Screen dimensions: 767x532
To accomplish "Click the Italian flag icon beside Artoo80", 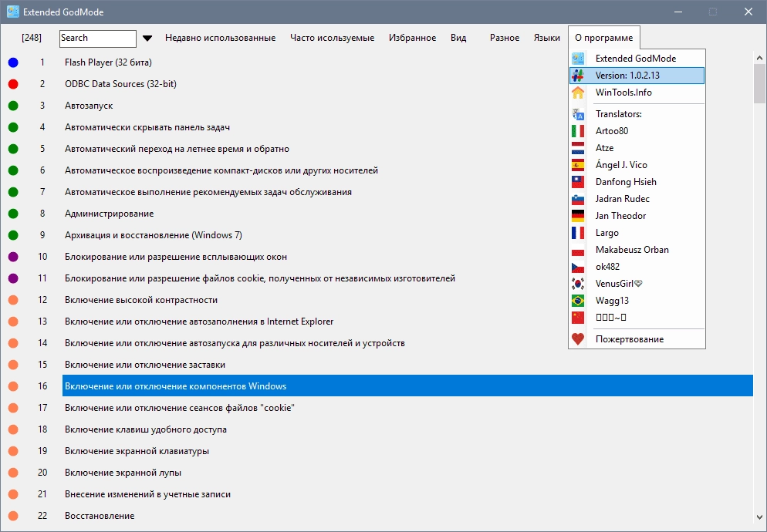I will [578, 131].
